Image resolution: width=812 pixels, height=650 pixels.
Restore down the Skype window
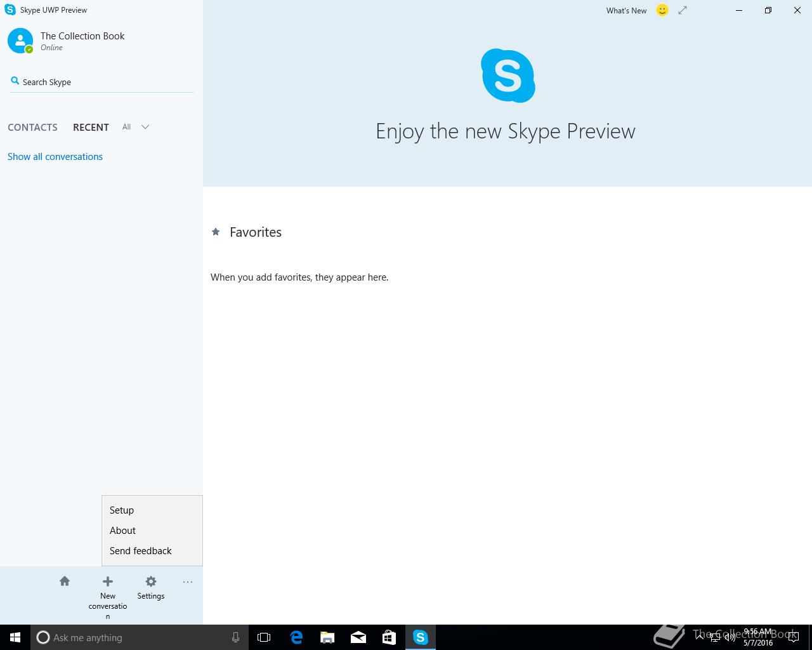coord(768,10)
